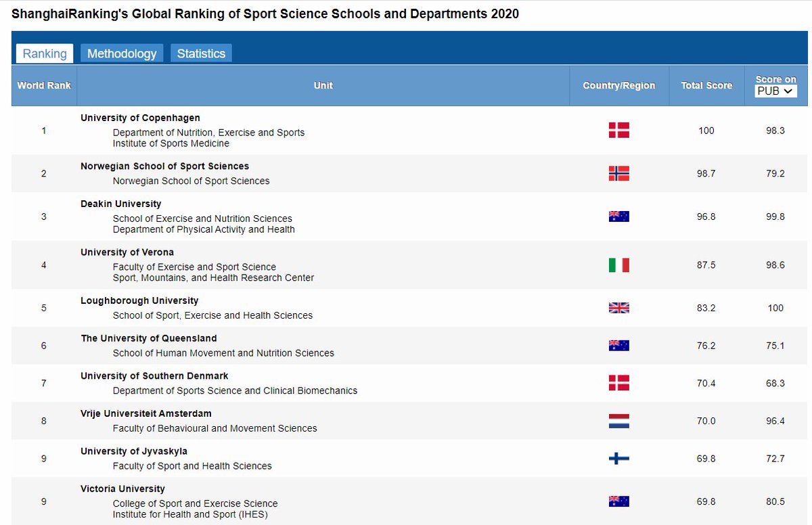812x525 pixels.
Task: Click world rank 8 cell
Action: tap(44, 421)
